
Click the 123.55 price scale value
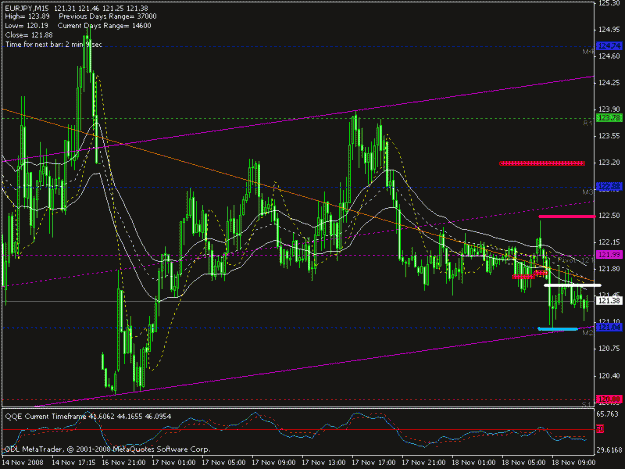pos(609,136)
